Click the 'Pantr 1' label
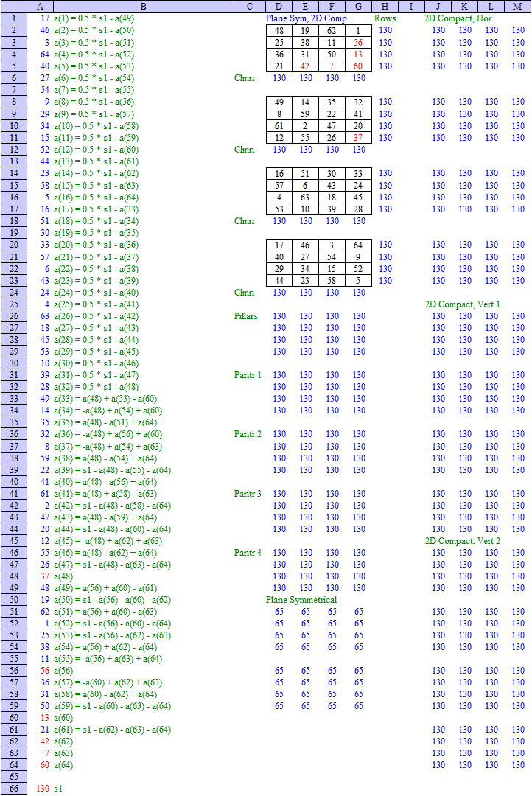The height and width of the screenshot is (796, 532). tap(248, 374)
